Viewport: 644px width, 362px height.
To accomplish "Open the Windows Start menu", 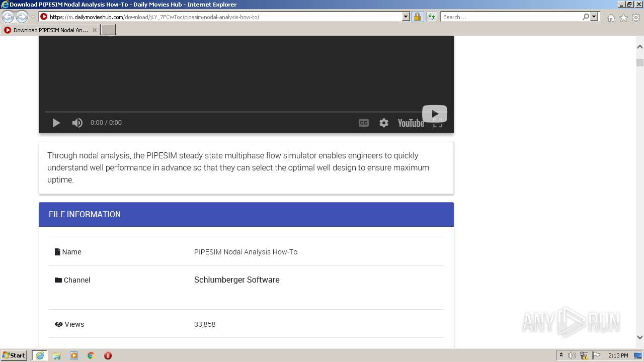I will (14, 355).
